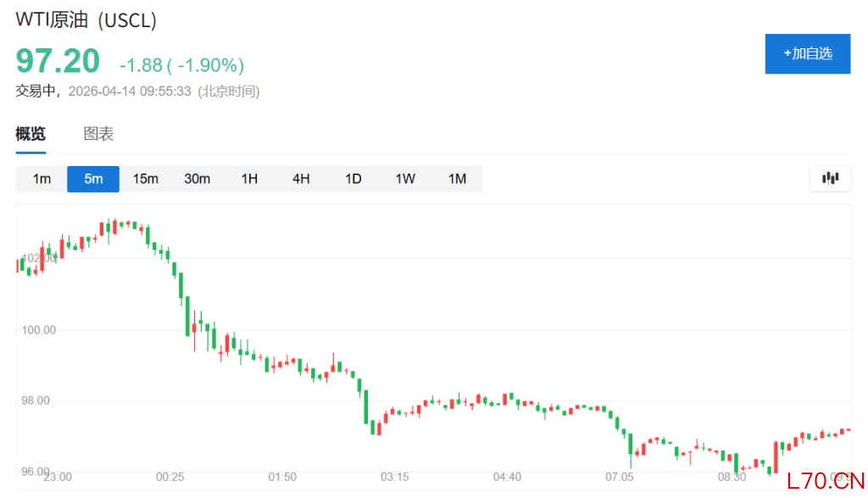Image resolution: width=868 pixels, height=498 pixels.
Task: Click the 03:15 time axis label
Action: (x=394, y=477)
